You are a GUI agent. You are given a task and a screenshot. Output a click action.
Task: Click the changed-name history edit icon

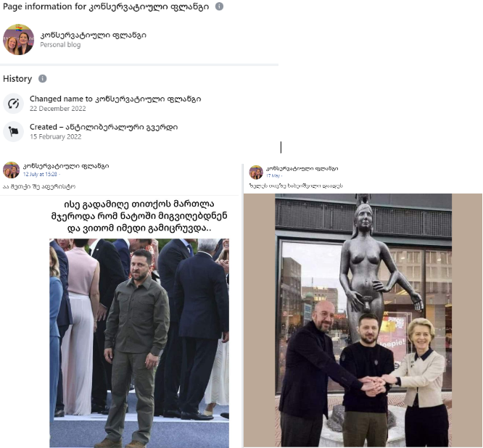click(x=13, y=104)
